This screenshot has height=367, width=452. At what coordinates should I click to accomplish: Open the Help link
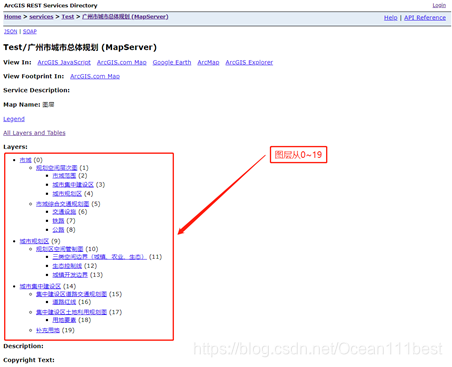(x=391, y=18)
